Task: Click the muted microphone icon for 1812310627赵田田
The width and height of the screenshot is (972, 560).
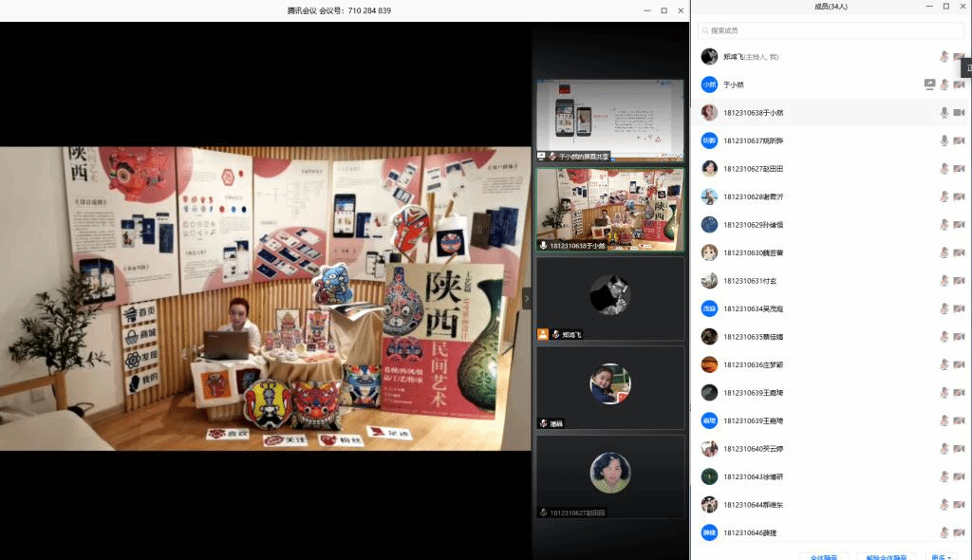Action: tap(944, 169)
